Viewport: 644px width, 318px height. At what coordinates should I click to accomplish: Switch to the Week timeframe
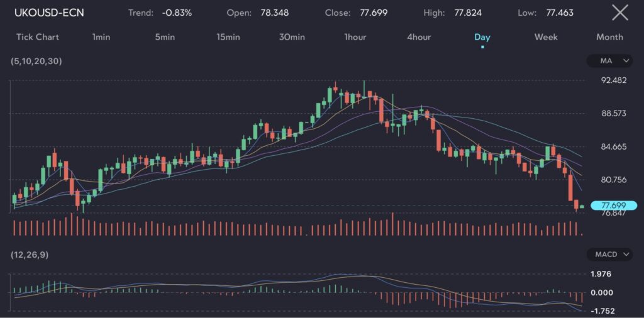546,37
